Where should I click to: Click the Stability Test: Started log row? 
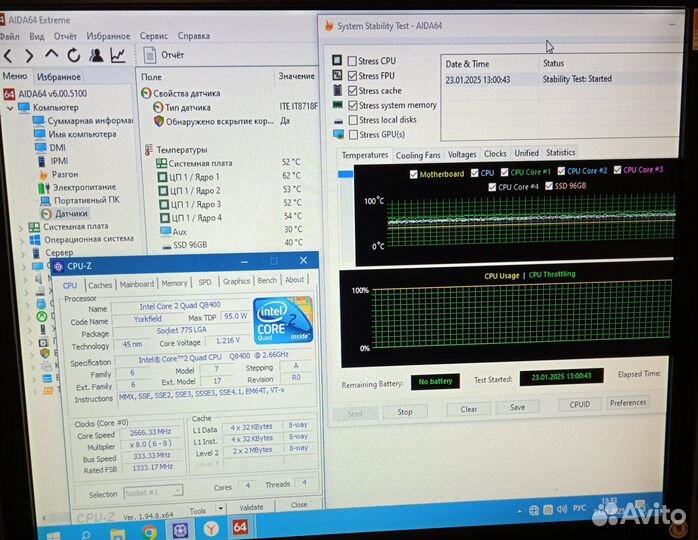pyautogui.click(x=561, y=79)
